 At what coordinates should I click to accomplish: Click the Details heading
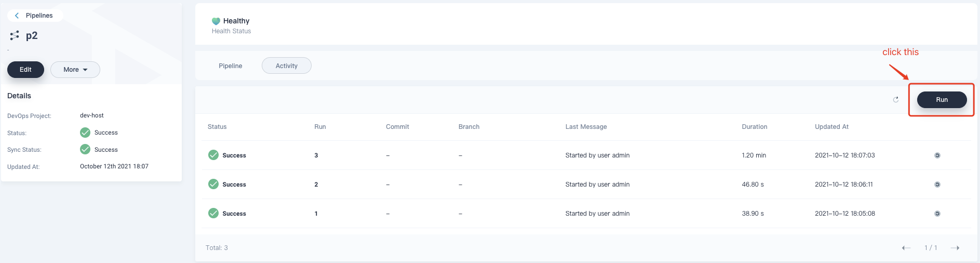pos(19,96)
